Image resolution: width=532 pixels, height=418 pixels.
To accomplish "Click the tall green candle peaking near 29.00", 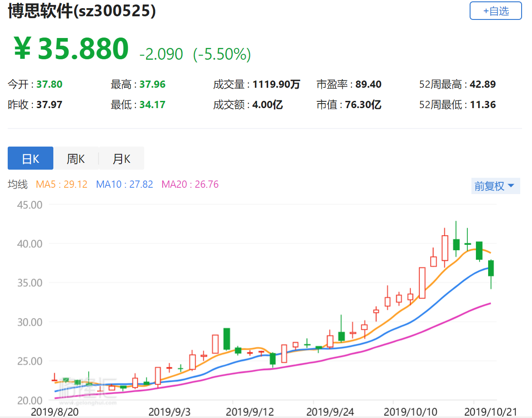I will tap(226, 339).
